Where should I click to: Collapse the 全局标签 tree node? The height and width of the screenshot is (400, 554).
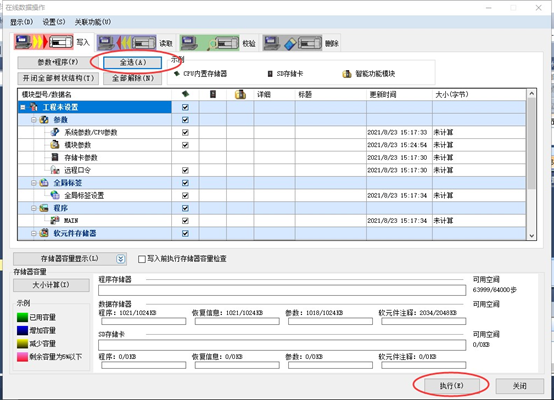34,183
